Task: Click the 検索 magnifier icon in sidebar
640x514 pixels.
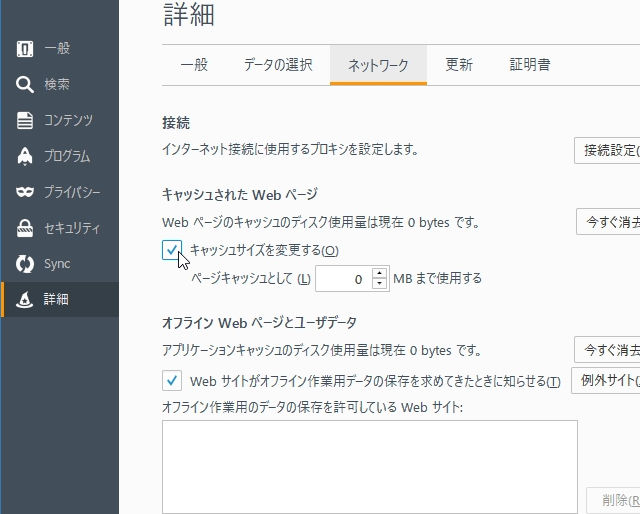Action: click(x=25, y=85)
